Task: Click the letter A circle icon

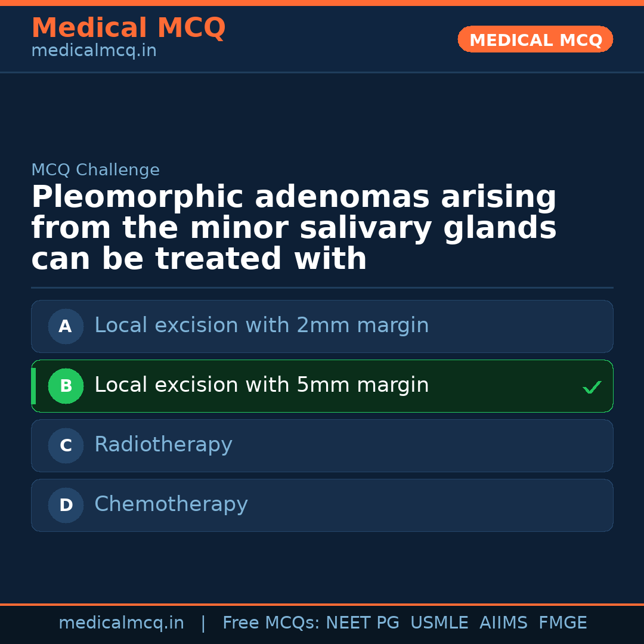Action: click(66, 326)
